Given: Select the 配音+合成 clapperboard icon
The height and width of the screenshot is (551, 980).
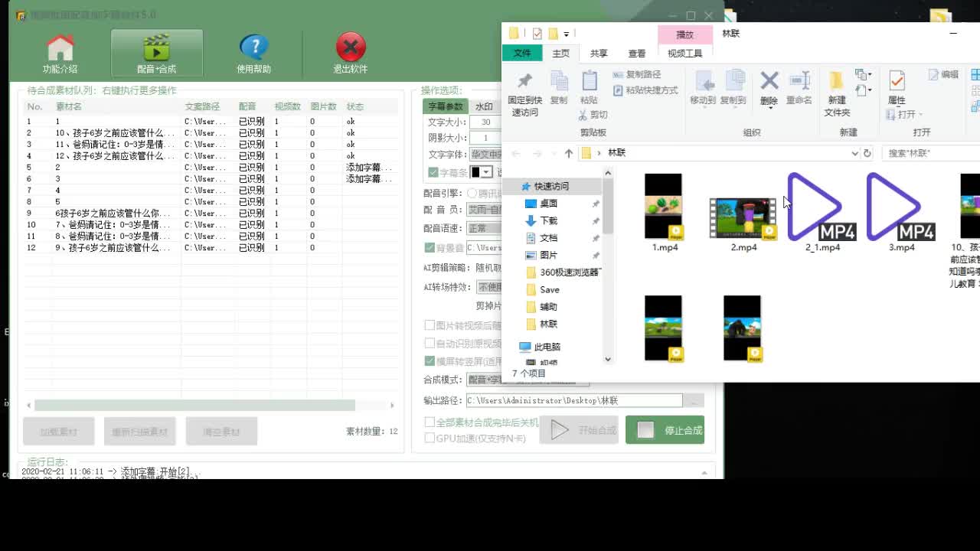Looking at the screenshot, I should 156,47.
